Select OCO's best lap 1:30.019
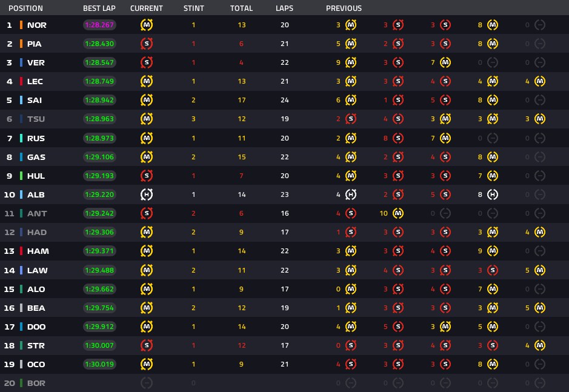Screen dimensions: 569x392 coord(99,364)
